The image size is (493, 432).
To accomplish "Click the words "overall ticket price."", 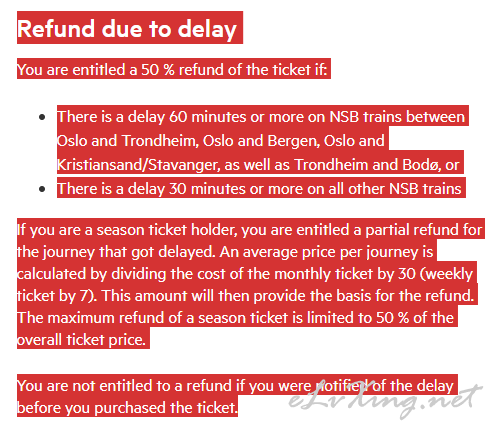I will (x=82, y=340).
